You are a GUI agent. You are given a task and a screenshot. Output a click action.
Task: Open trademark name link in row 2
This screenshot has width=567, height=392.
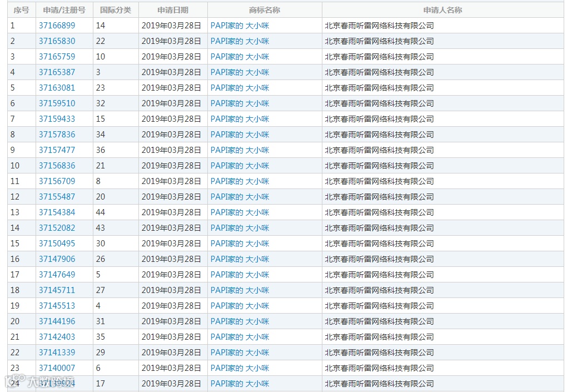coord(240,41)
